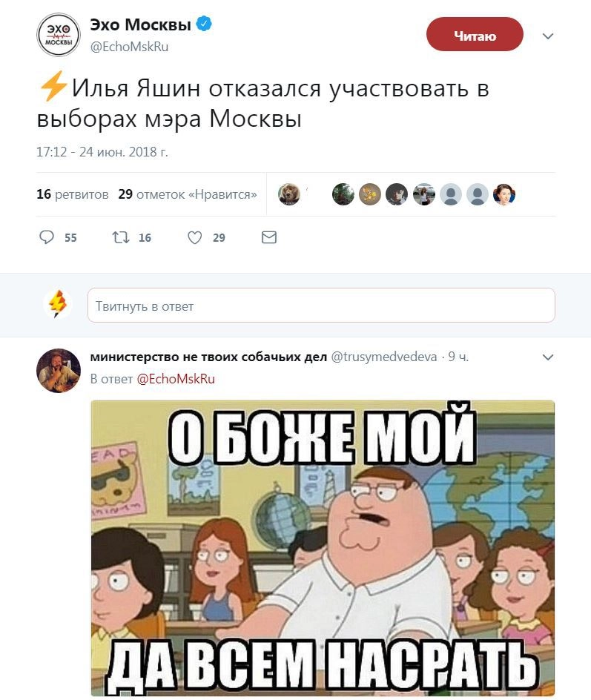
Task: Click the blue verified badge
Action: (x=204, y=24)
